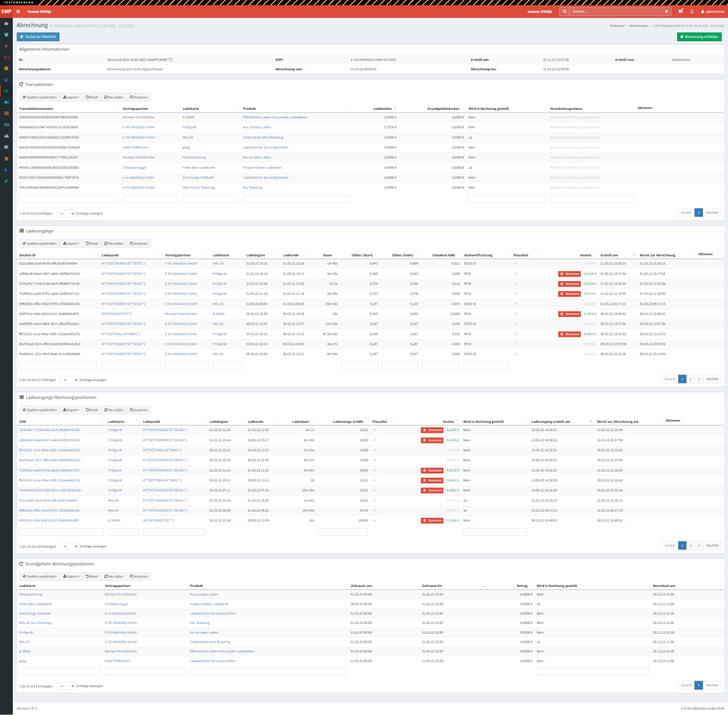
Task: Click the magnifier search icon in the header
Action: click(x=565, y=12)
